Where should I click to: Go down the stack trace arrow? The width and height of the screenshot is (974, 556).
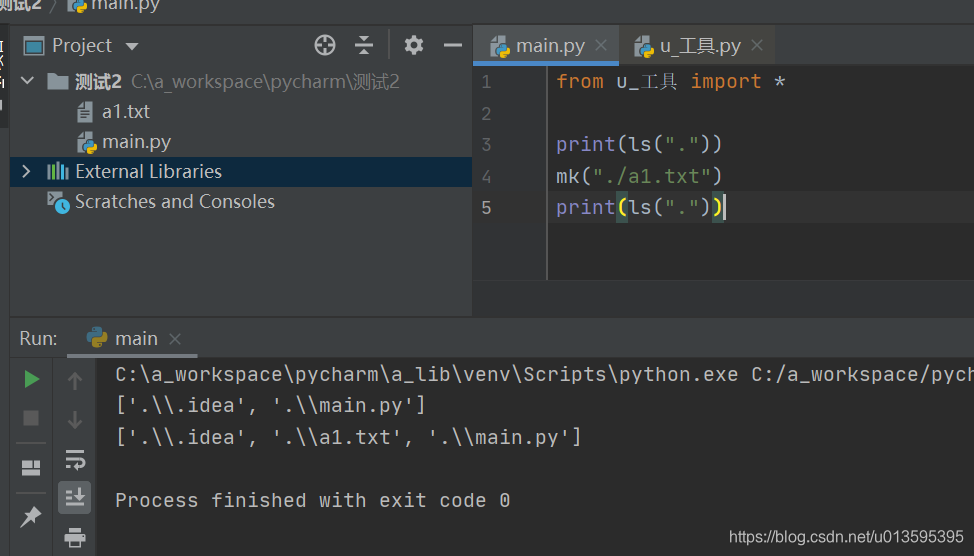(75, 420)
